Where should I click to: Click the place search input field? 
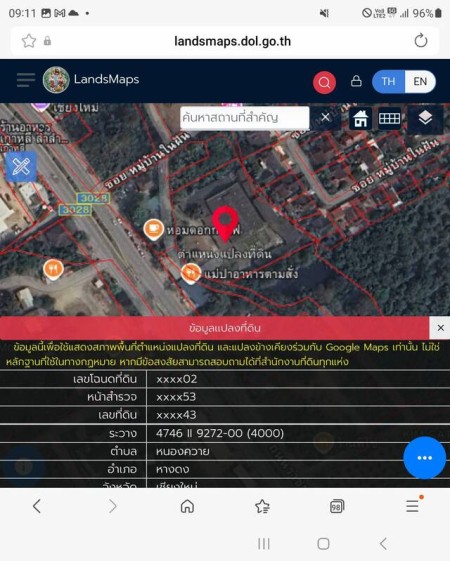click(x=245, y=118)
